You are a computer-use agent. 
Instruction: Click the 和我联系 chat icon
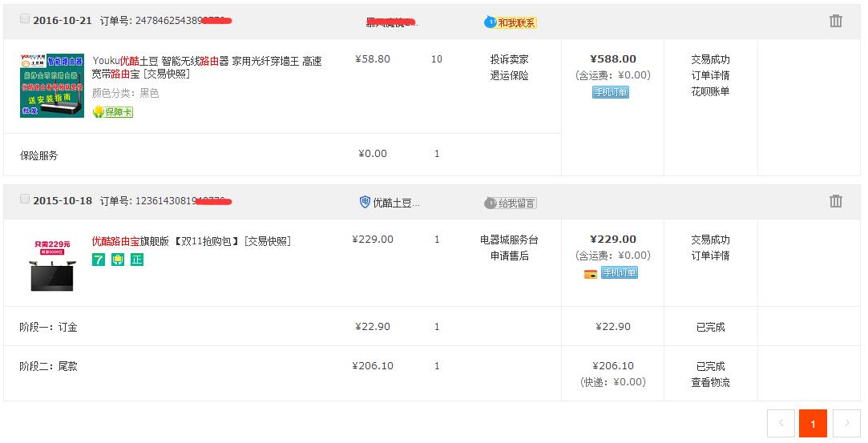point(511,22)
